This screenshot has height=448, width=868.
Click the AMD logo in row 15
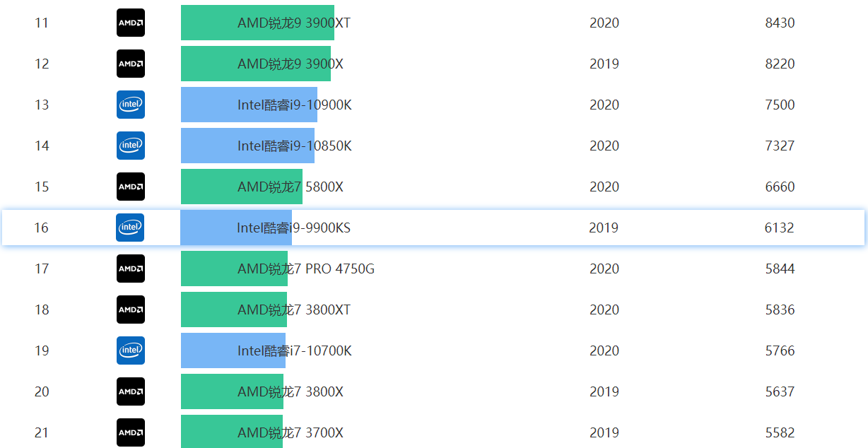click(131, 187)
